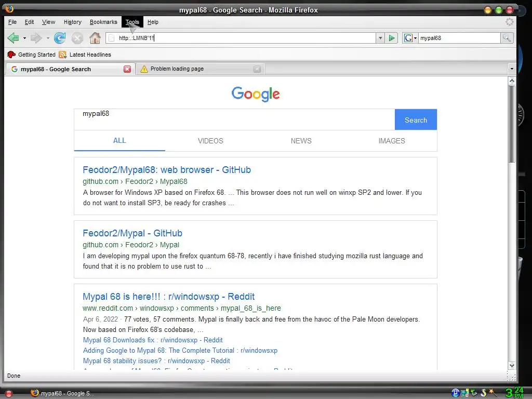Click the Done status bar text
Viewport: 532px width, 399px height.
coord(14,376)
